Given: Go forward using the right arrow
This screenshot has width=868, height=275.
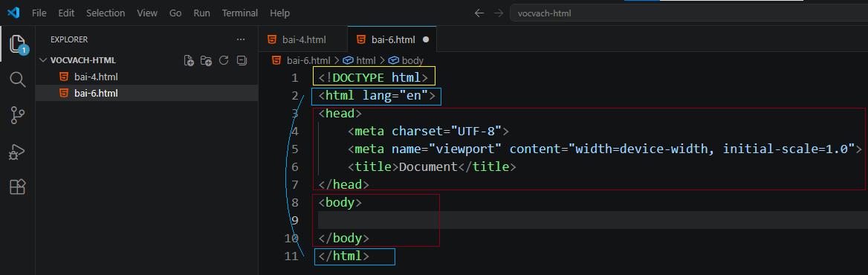Looking at the screenshot, I should pyautogui.click(x=498, y=13).
